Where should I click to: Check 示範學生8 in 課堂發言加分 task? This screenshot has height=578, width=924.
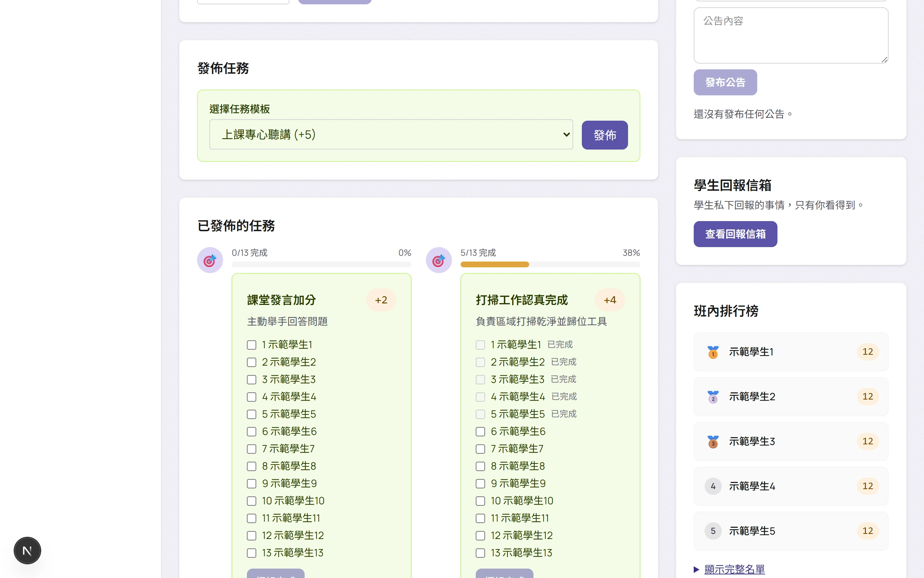pyautogui.click(x=252, y=466)
